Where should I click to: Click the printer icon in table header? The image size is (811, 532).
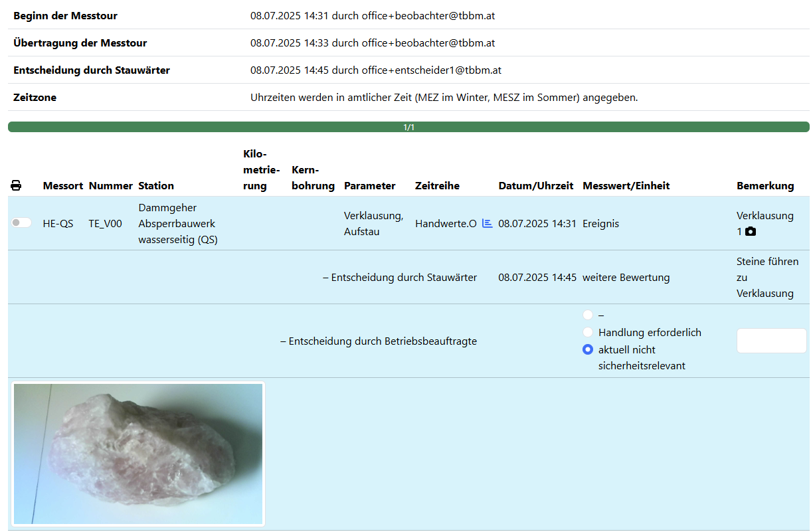16,185
